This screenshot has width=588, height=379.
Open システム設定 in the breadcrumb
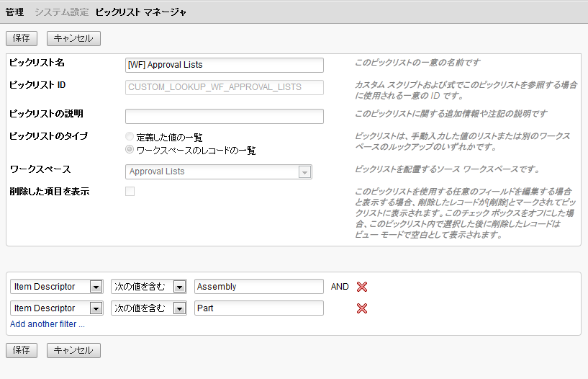pos(62,12)
